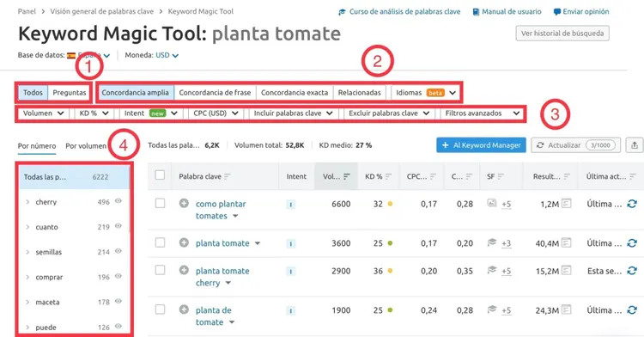Sort by CPC column icon
Viewport: 644px width, 337px height.
click(433, 176)
